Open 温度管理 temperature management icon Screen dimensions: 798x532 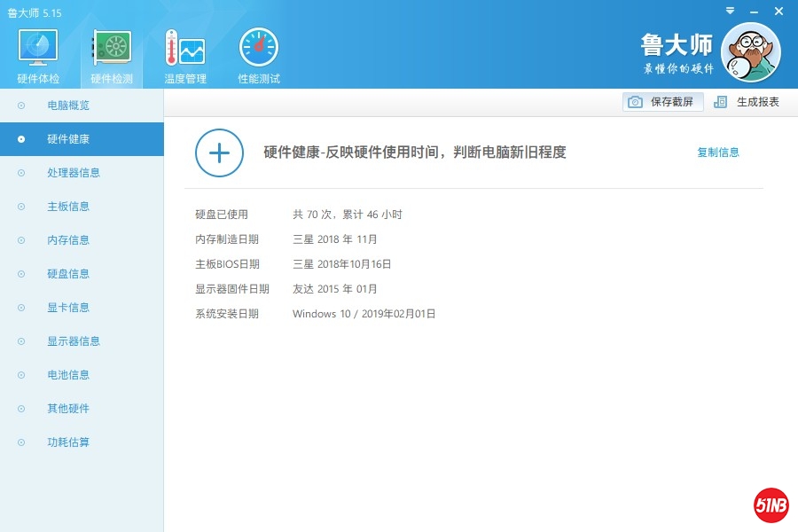pyautogui.click(x=184, y=48)
